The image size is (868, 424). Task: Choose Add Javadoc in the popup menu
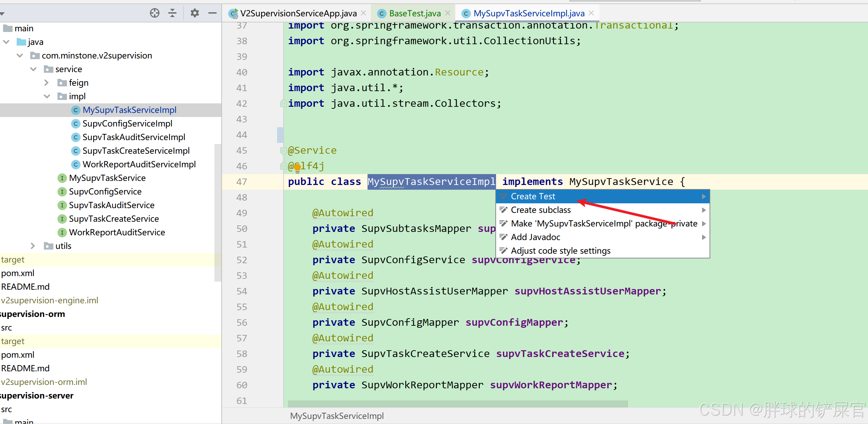(x=535, y=237)
